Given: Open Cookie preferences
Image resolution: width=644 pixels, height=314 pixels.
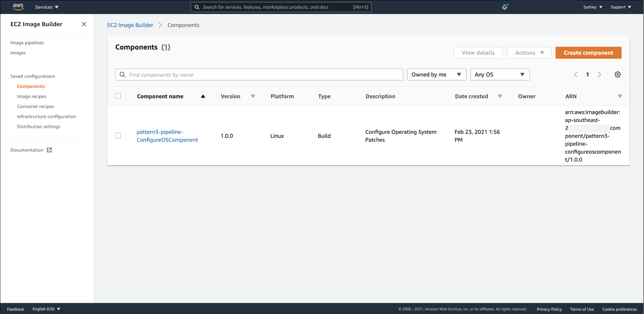Looking at the screenshot, I should point(620,309).
